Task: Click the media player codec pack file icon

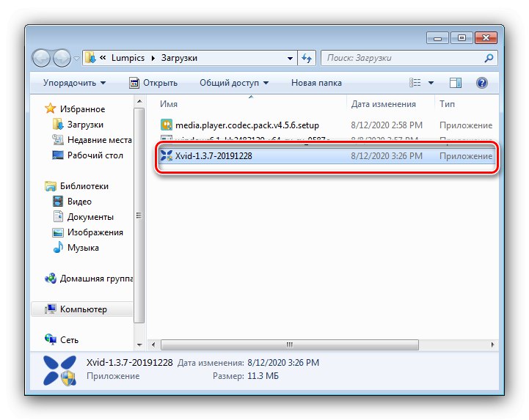Action: [167, 125]
